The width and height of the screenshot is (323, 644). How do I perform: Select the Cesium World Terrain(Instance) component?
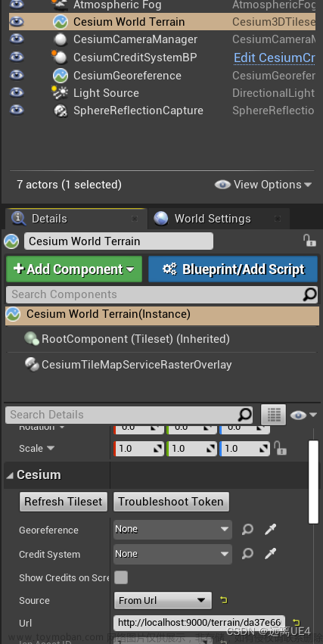point(162,314)
